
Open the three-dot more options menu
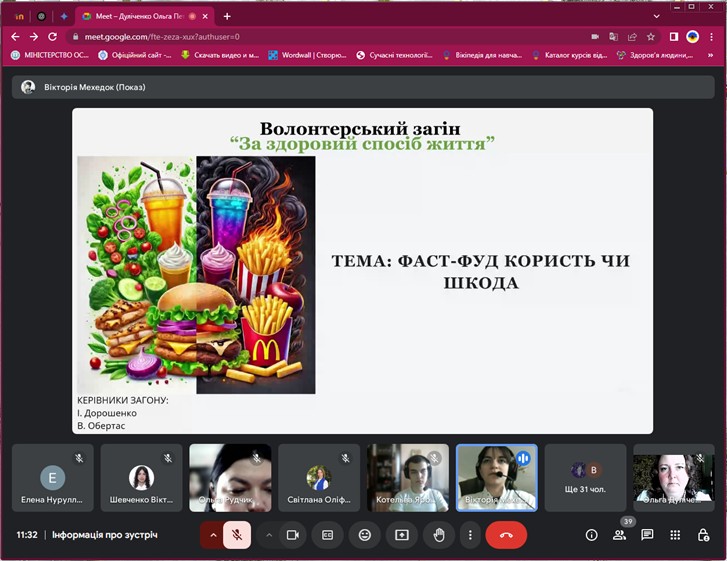coord(470,535)
